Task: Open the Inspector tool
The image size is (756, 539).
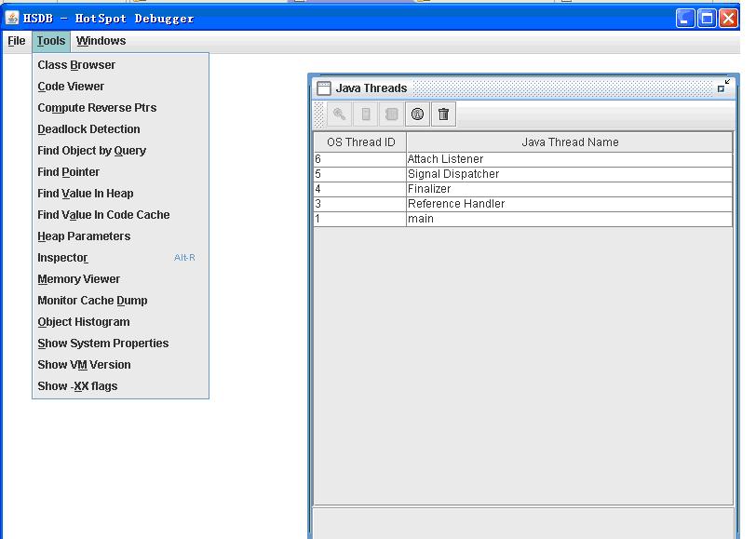Action: (x=120, y=258)
